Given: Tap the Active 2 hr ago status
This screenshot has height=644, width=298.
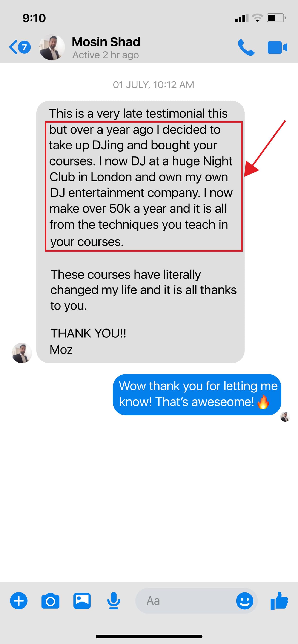Looking at the screenshot, I should pos(105,55).
